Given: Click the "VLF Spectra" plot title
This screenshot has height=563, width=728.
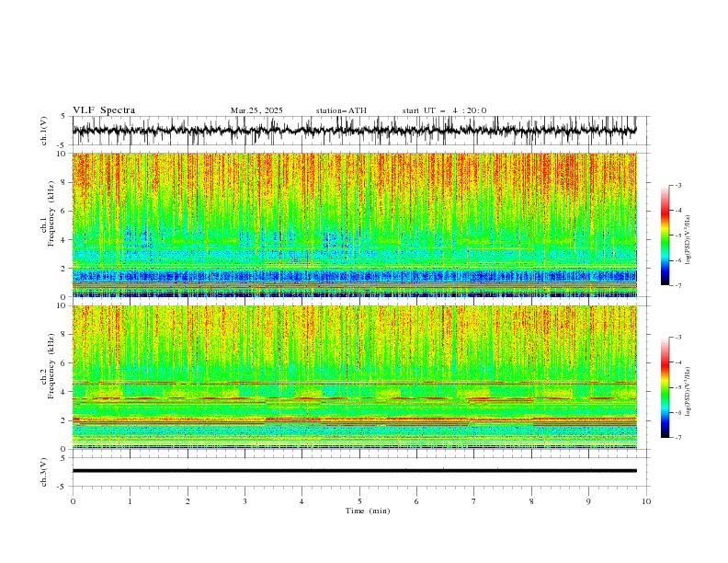Looking at the screenshot, I should tap(104, 110).
